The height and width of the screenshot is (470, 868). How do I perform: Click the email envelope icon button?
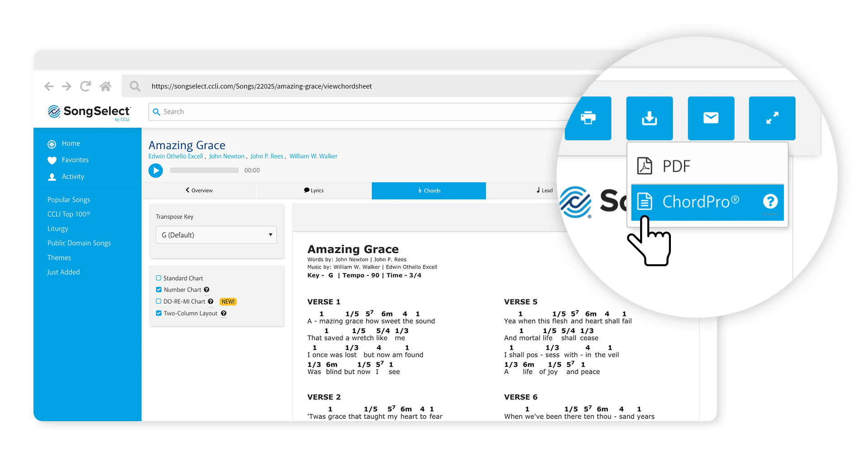[711, 118]
